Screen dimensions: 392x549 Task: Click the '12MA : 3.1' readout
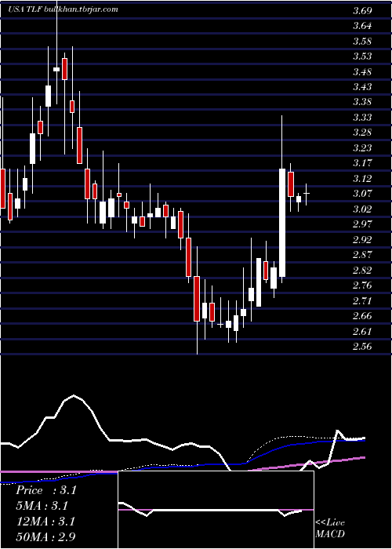pos(45,521)
